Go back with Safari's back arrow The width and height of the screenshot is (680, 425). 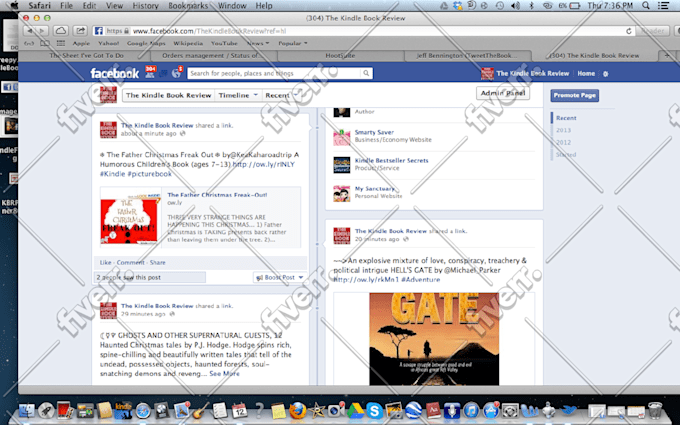click(x=29, y=31)
